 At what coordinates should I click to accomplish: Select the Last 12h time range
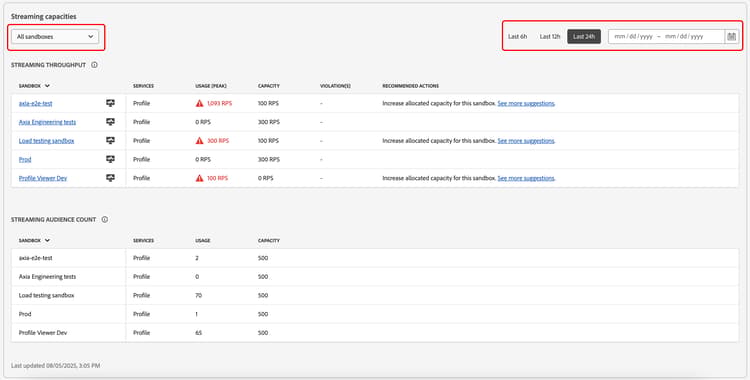coord(550,36)
